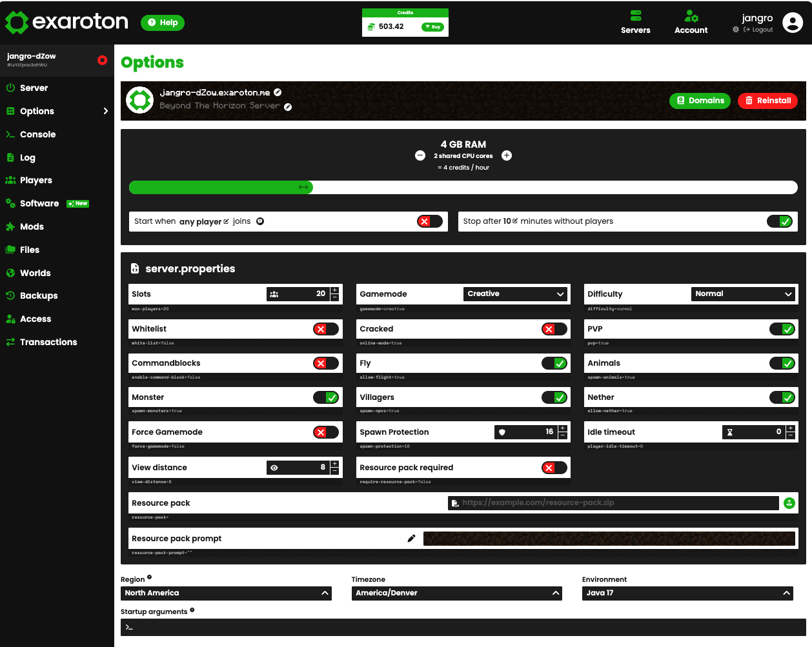Image resolution: width=812 pixels, height=647 pixels.
Task: Click the Region info icon
Action: point(149,577)
